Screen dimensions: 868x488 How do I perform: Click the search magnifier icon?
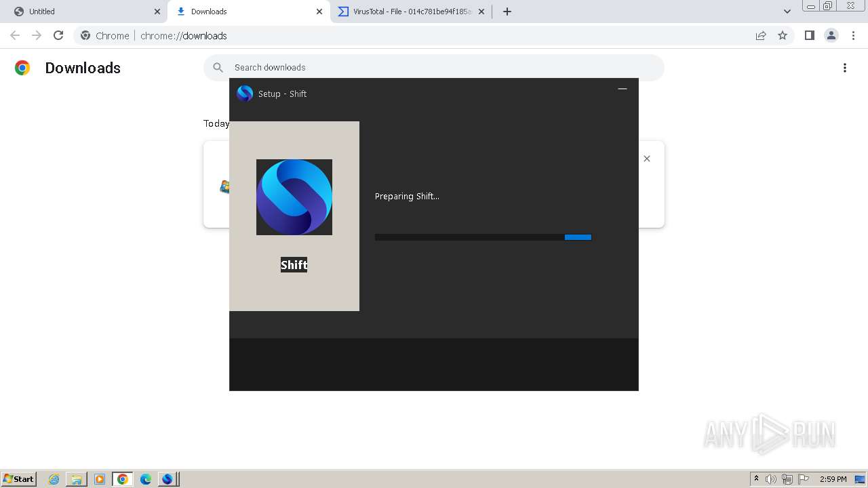[x=218, y=67]
